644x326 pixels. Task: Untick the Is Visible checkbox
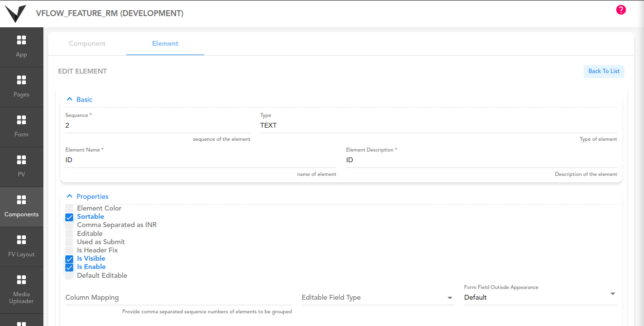(x=69, y=259)
